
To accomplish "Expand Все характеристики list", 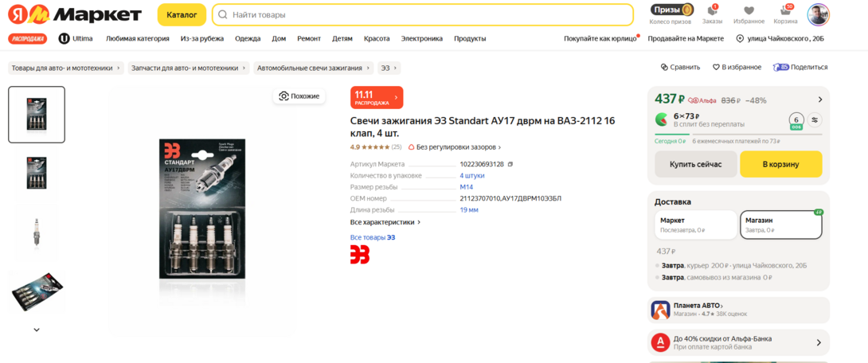I will [x=385, y=222].
